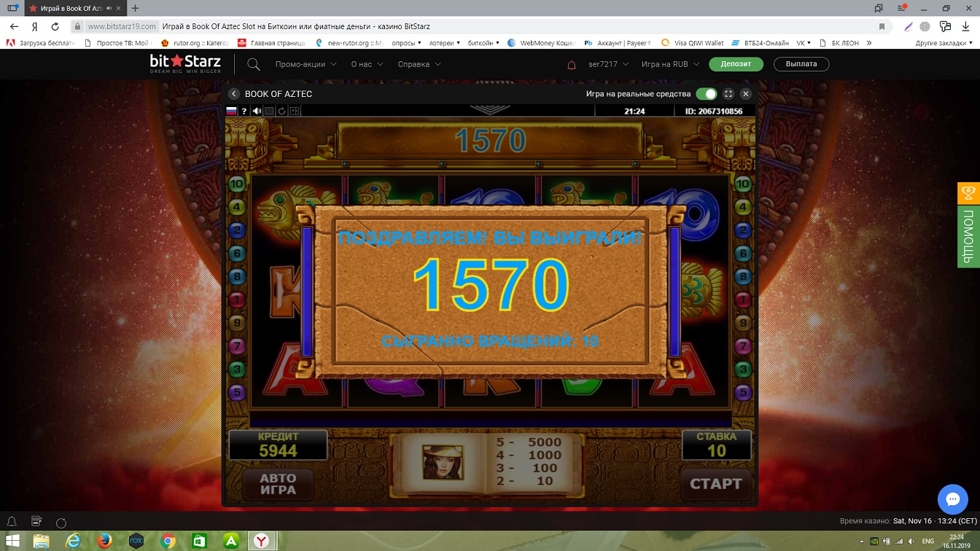Image resolution: width=980 pixels, height=551 pixels.
Task: Expand the Промо-акции menu
Action: pos(306,64)
